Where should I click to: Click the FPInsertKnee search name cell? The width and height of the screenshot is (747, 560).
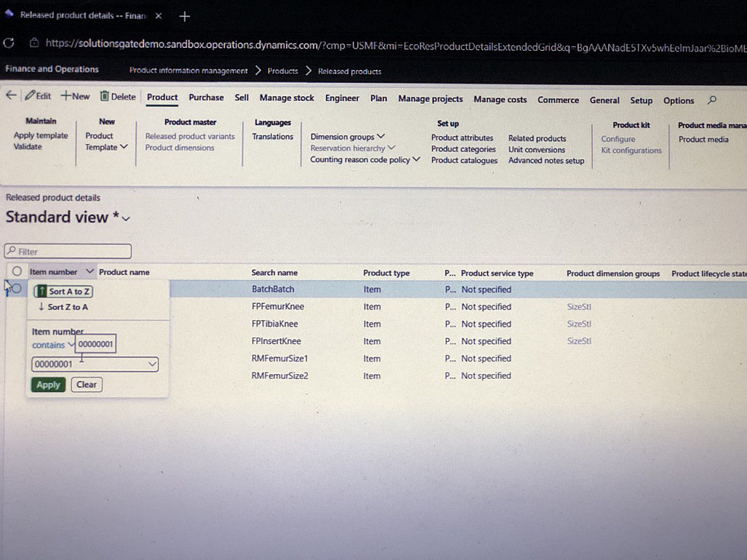(x=276, y=341)
